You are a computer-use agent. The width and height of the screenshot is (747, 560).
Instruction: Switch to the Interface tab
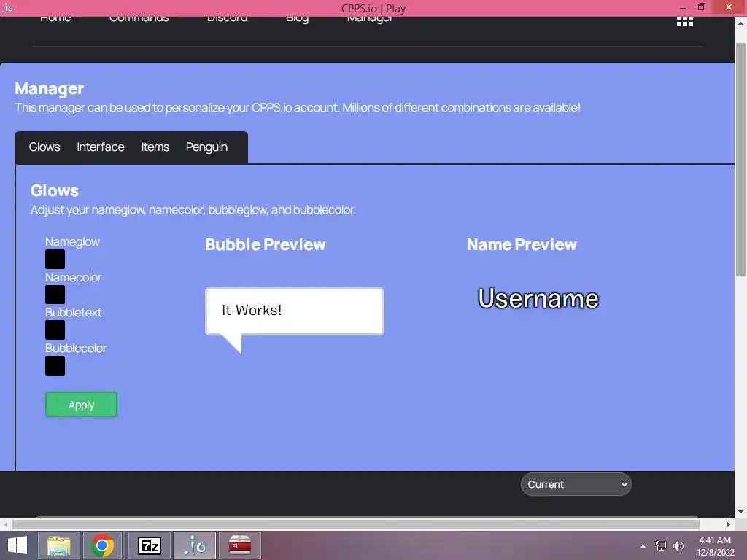(x=101, y=147)
